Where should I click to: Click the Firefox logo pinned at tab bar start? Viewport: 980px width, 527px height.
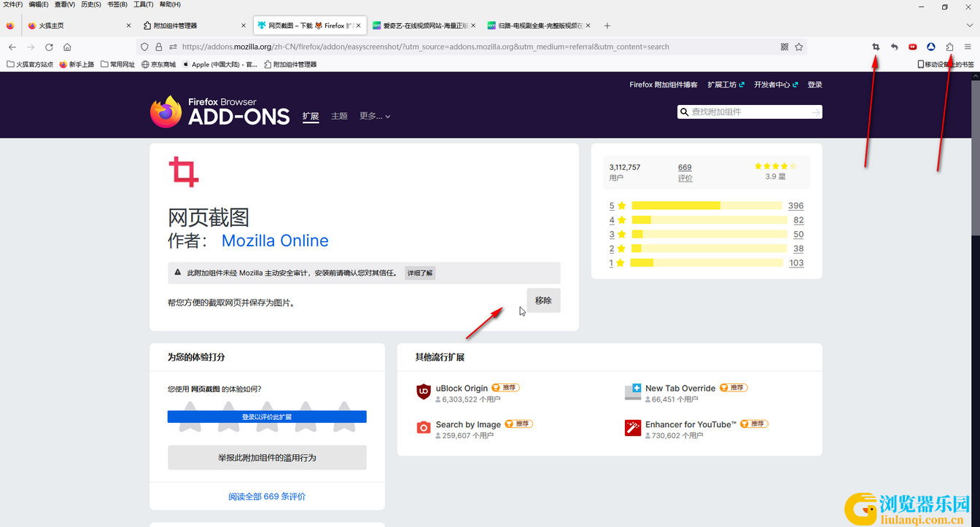click(10, 26)
